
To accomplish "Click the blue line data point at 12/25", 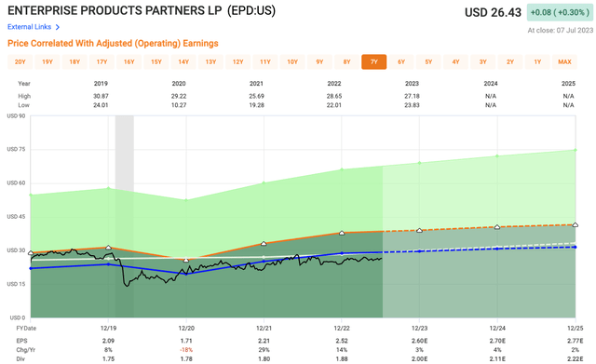I will 576,248.
